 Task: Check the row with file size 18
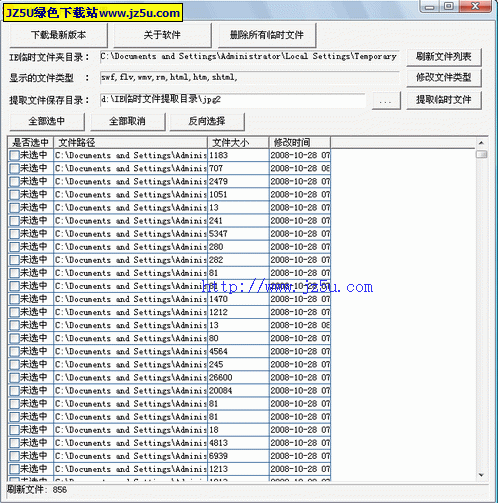pyautogui.click(x=14, y=430)
